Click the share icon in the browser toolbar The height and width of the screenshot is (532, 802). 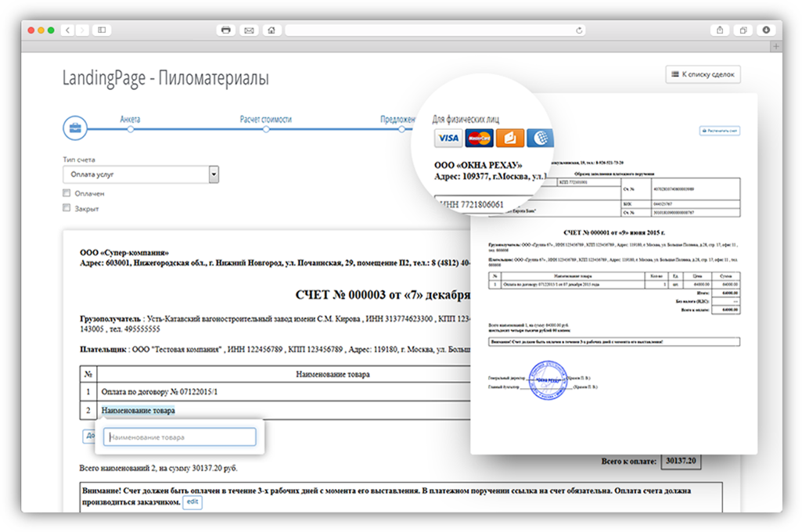tap(720, 31)
